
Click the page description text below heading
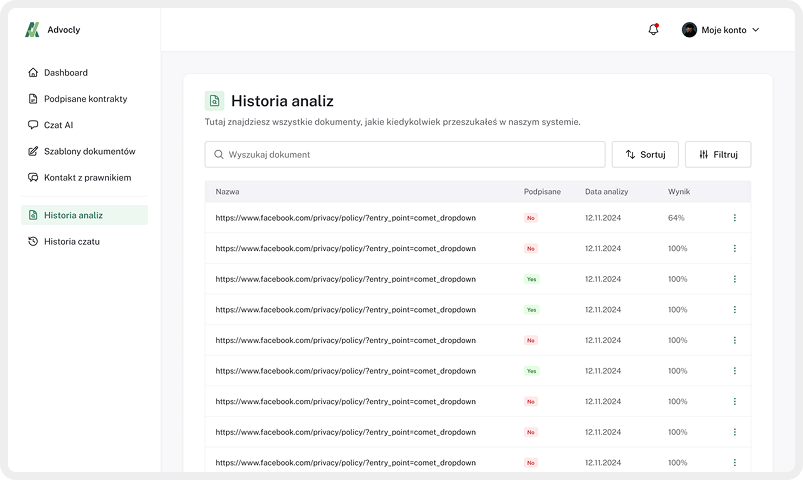click(392, 122)
